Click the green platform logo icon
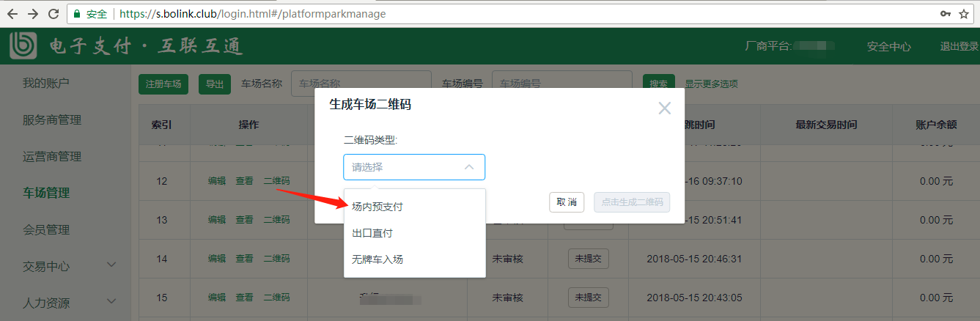 (x=23, y=46)
